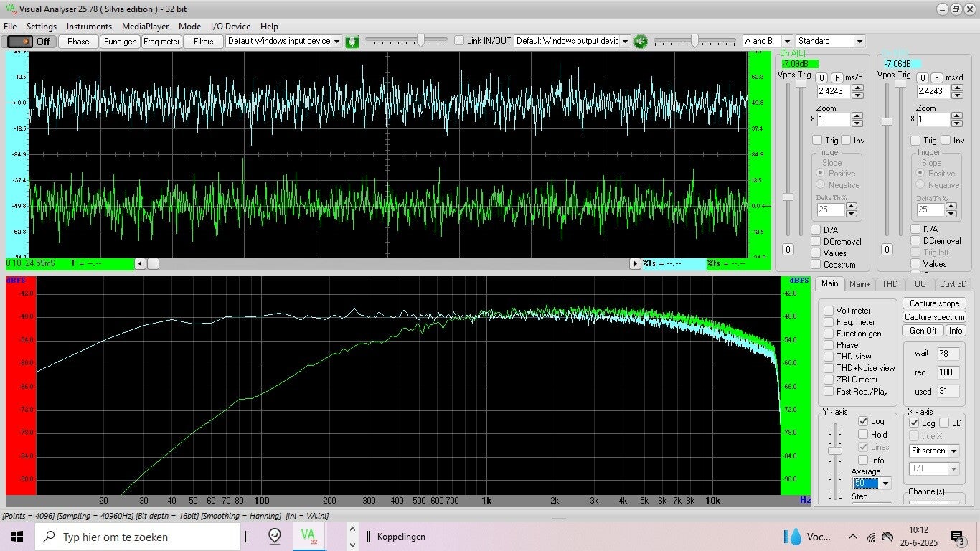Open the Windows Start menu
Image resolution: width=980 pixels, height=551 pixels.
[17, 537]
